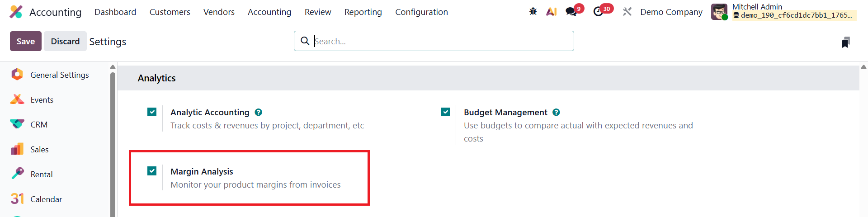Select CRM in the settings sidebar
This screenshot has height=217, width=868.
coord(39,125)
